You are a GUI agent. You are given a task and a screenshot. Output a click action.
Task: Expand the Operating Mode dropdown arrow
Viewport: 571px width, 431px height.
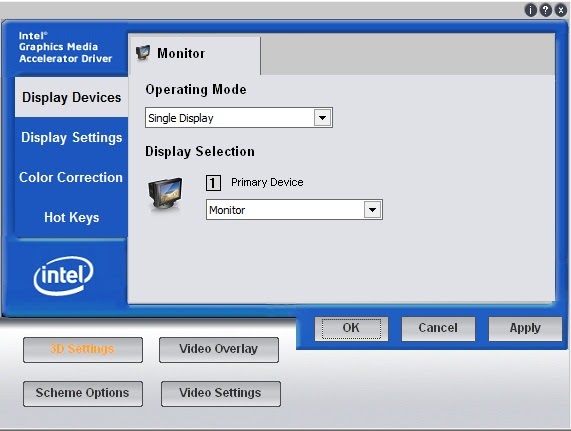pyautogui.click(x=322, y=118)
